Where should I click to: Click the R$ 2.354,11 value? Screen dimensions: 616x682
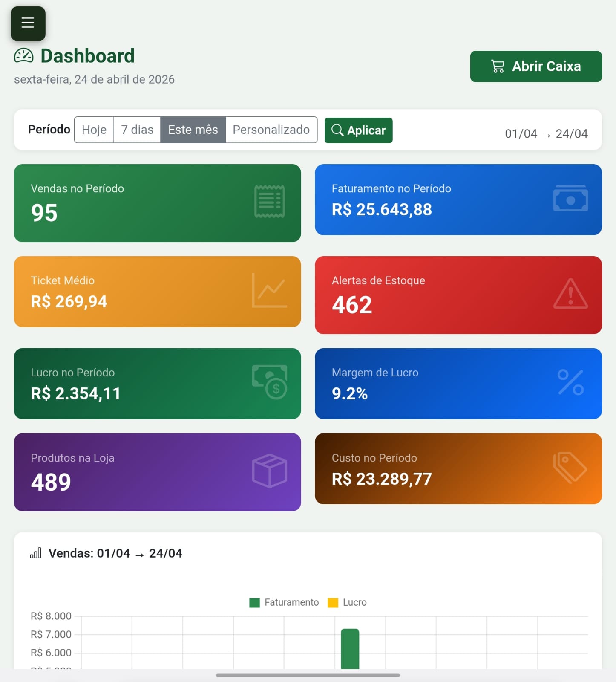point(76,394)
